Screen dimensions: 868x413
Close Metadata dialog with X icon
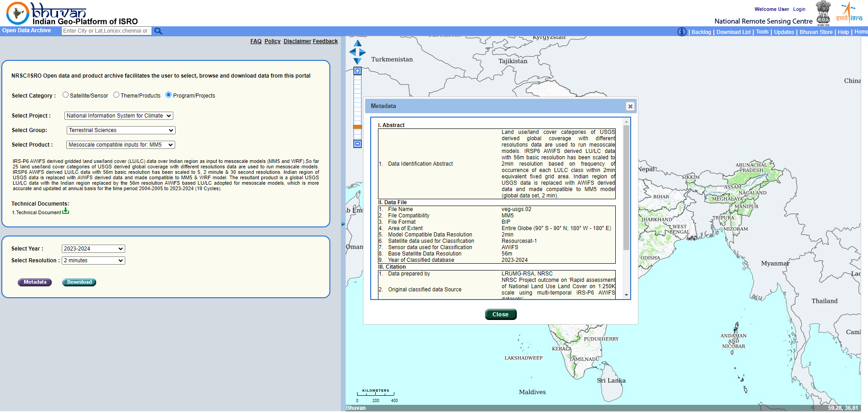[630, 106]
